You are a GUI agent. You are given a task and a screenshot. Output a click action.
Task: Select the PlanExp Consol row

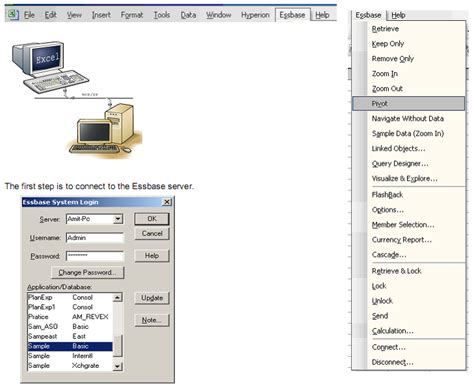point(70,297)
